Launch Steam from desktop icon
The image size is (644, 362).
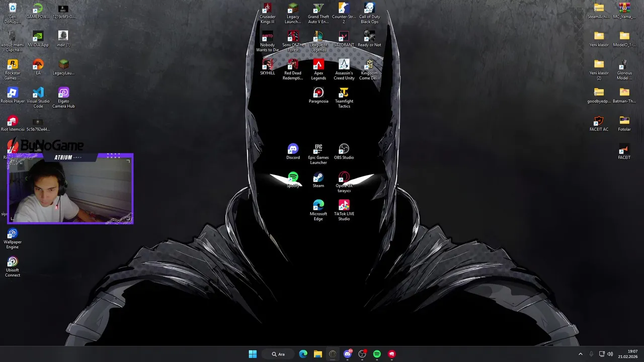pyautogui.click(x=318, y=179)
